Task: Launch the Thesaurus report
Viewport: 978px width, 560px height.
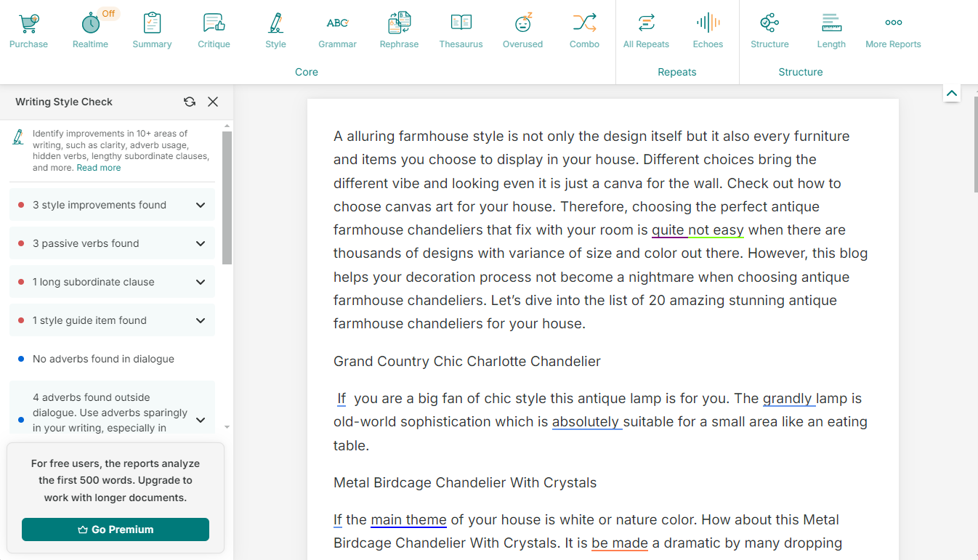Action: [x=461, y=24]
